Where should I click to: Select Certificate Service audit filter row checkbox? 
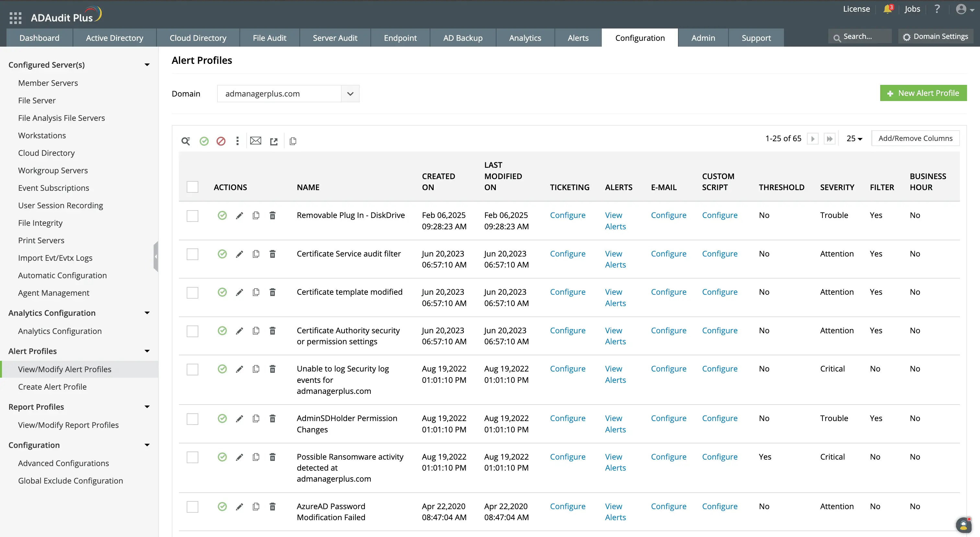click(192, 254)
